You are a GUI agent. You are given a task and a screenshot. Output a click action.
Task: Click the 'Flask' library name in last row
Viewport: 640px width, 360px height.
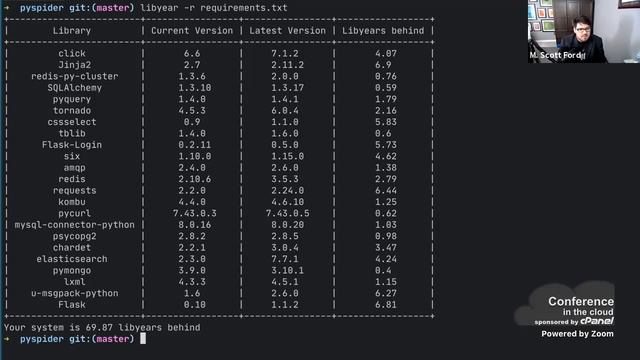point(72,305)
